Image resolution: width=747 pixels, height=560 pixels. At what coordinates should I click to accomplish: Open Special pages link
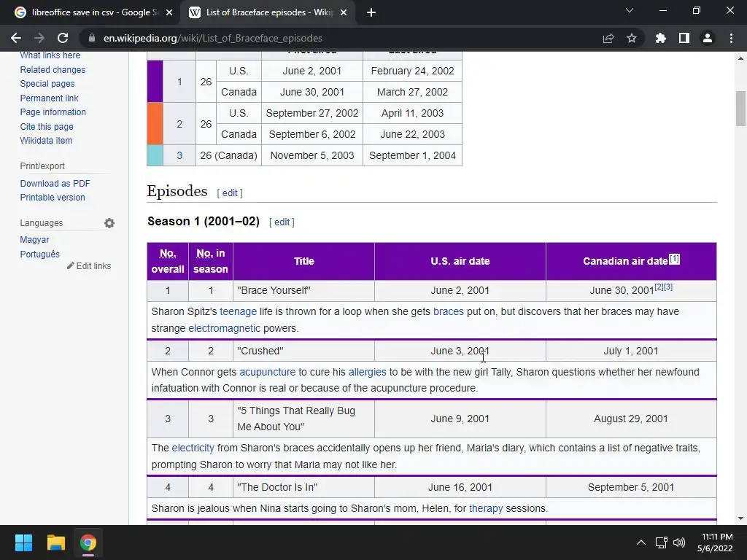tap(47, 83)
